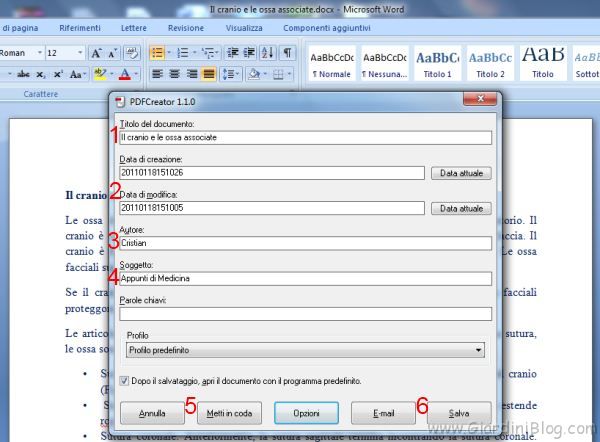This screenshot has width=600, height=442.
Task: Open the font name dropdown arrow
Action: coord(39,52)
